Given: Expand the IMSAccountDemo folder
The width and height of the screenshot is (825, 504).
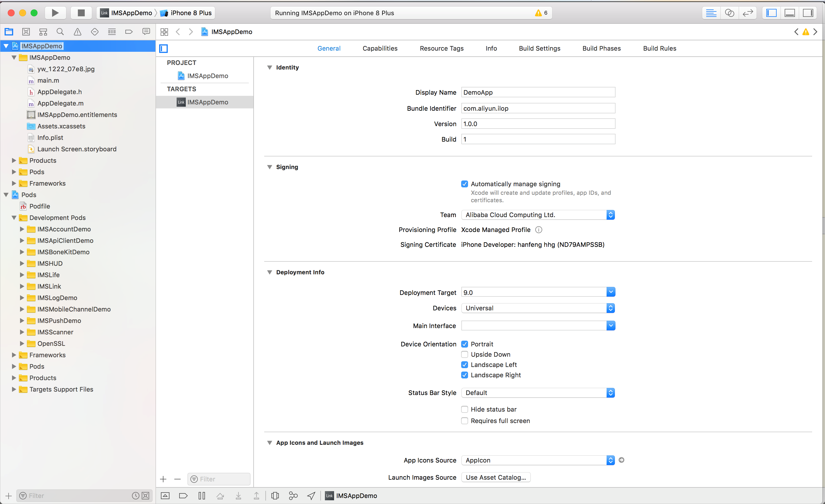Looking at the screenshot, I should (22, 229).
